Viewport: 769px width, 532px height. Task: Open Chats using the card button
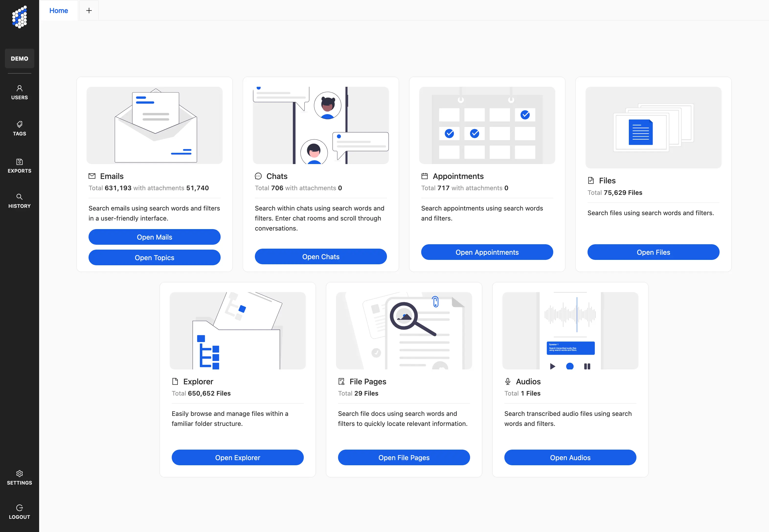pos(320,256)
